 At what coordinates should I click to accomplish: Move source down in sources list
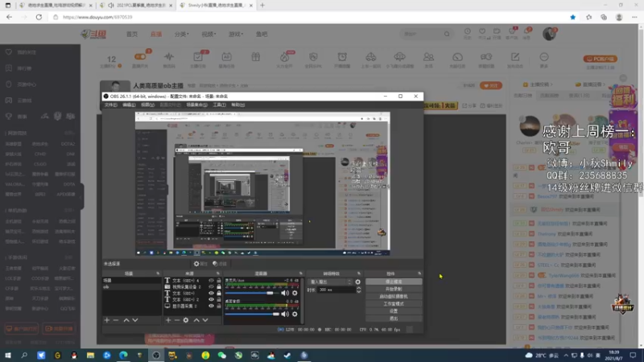click(205, 320)
